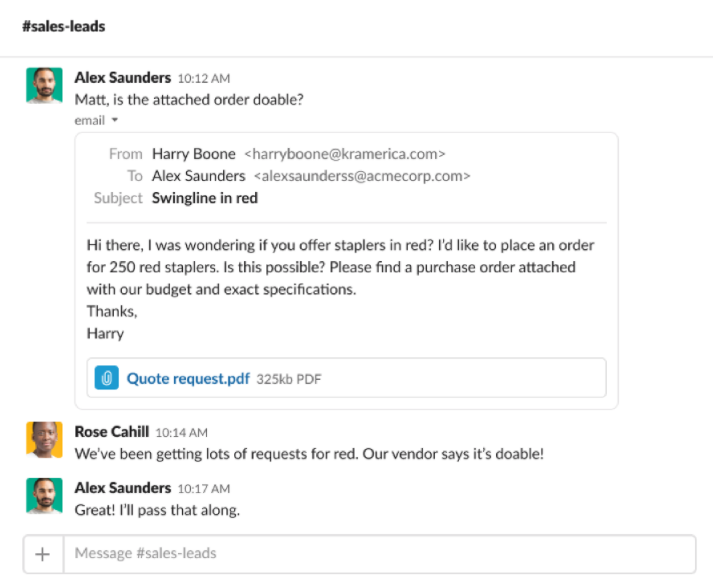Click sender name Harry Boone in email
This screenshot has width=713, height=588.
click(x=194, y=154)
